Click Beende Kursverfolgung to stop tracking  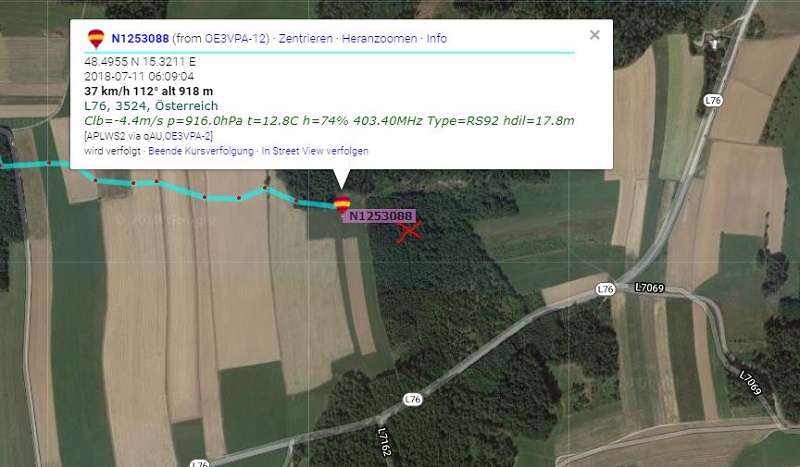pos(201,151)
